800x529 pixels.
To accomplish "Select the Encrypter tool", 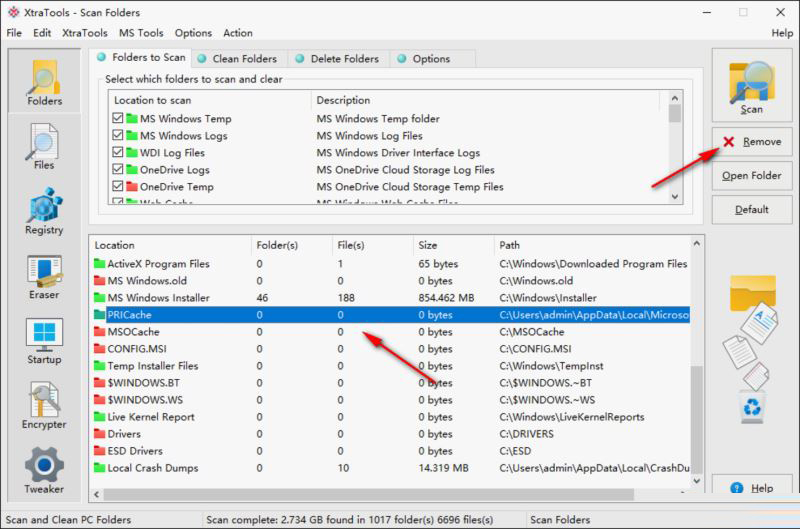I will (x=44, y=406).
